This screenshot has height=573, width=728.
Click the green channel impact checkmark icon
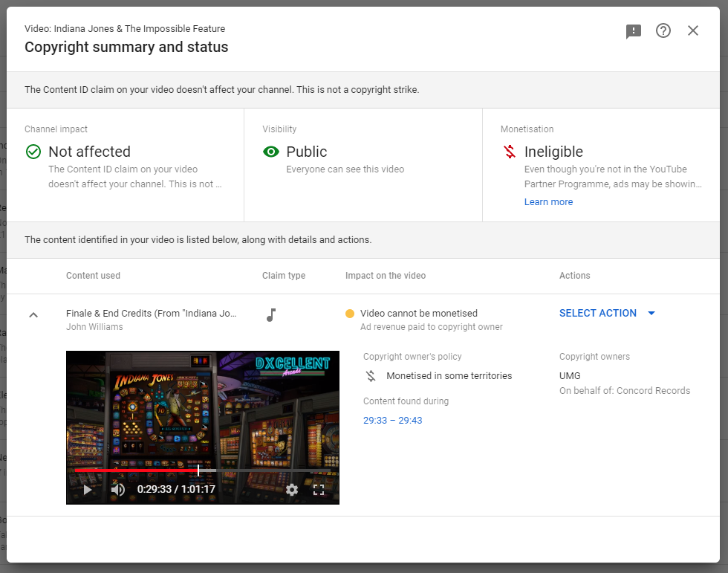pos(33,152)
